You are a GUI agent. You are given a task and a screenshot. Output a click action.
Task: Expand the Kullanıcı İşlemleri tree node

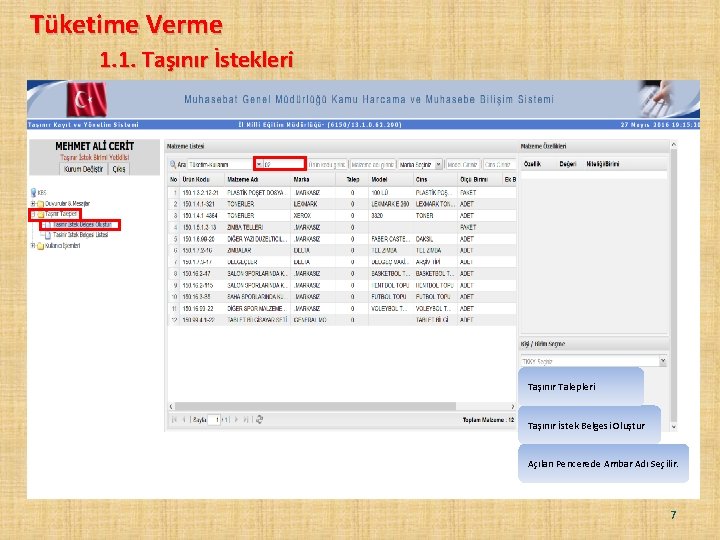tap(33, 246)
